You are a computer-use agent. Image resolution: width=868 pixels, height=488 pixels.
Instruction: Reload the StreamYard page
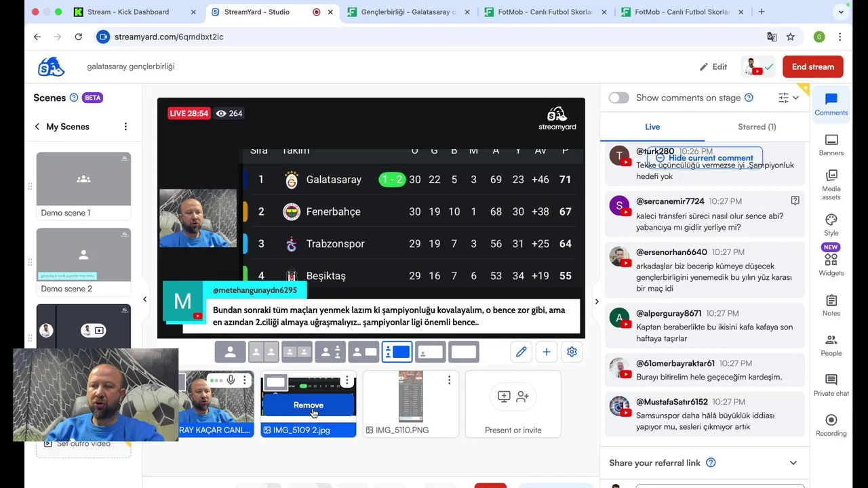tap(79, 37)
